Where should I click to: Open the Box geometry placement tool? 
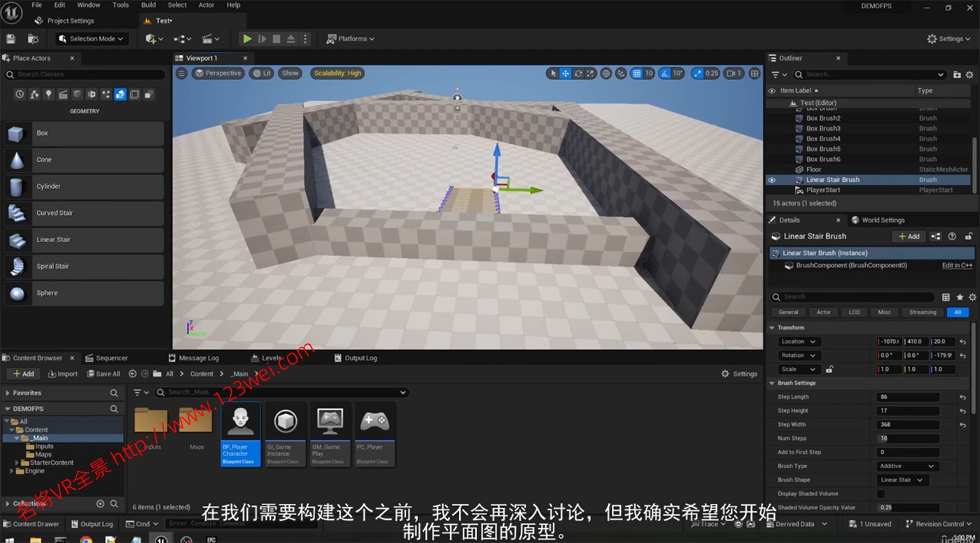(x=84, y=133)
